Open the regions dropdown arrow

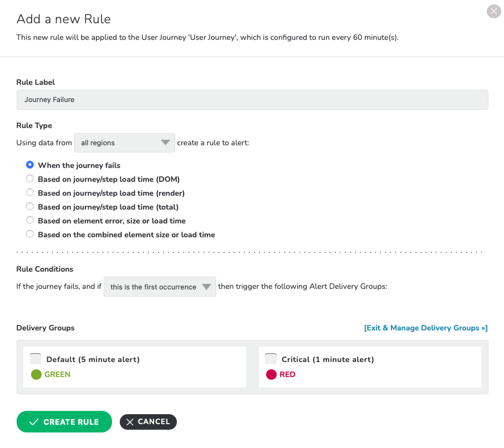(x=165, y=142)
